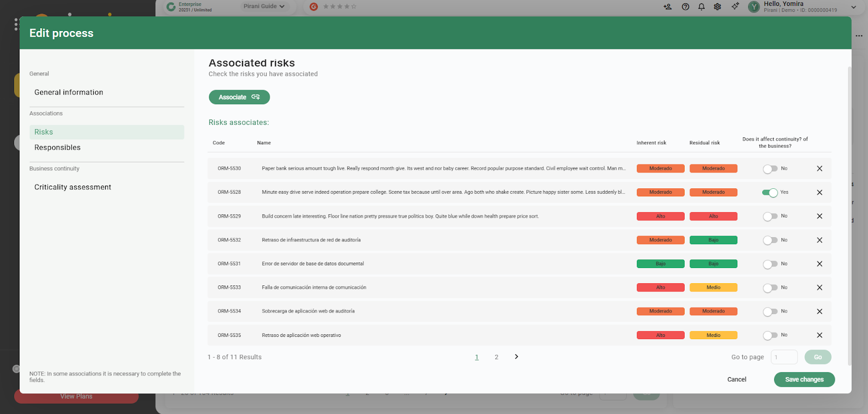Click the Associate button
Viewport: 868px width, 414px height.
pyautogui.click(x=239, y=97)
